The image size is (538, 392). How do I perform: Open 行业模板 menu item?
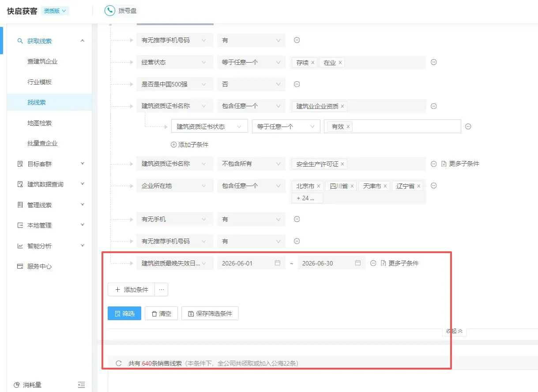point(39,82)
